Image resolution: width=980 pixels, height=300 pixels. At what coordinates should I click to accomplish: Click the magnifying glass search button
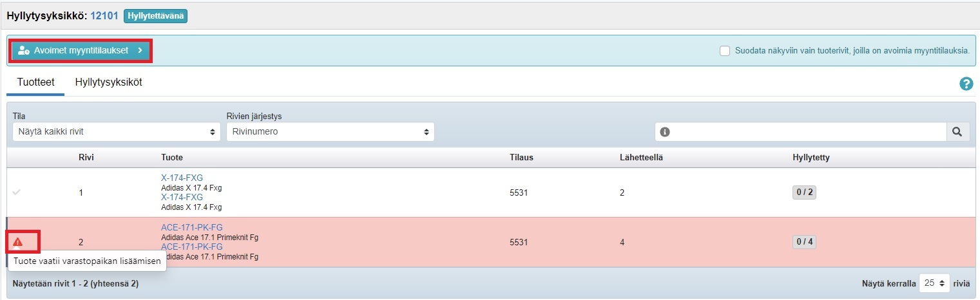(957, 132)
